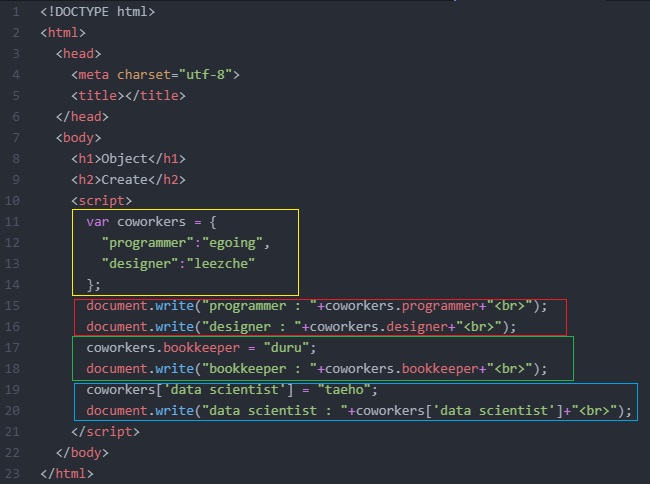Click coworkers.designer property on line 16
The image size is (650, 484).
[378, 327]
